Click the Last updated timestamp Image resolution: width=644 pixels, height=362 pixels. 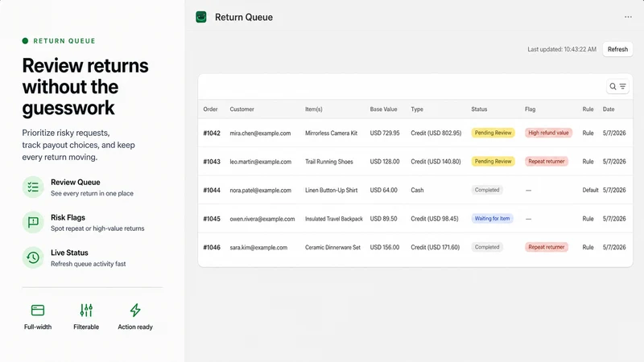tap(561, 49)
